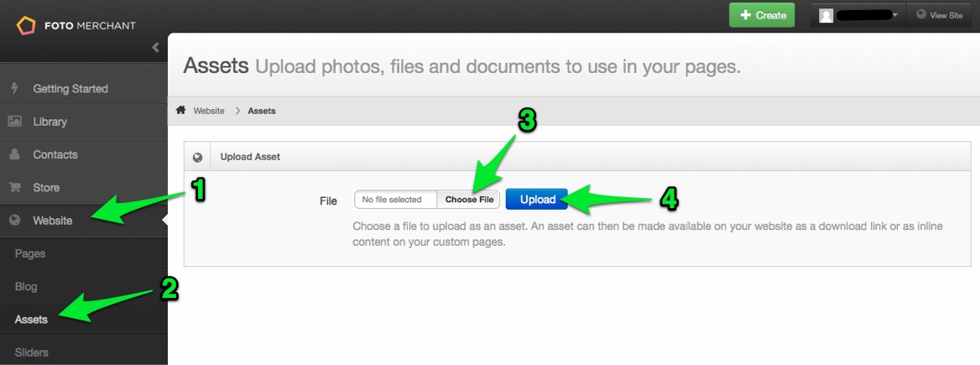Click the Foto Merchant logo icon

point(26,26)
